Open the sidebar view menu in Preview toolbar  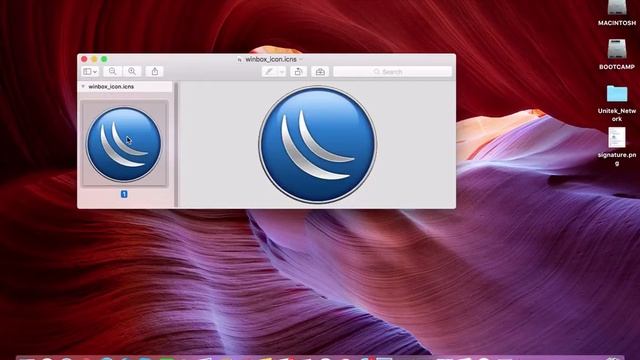tap(90, 71)
